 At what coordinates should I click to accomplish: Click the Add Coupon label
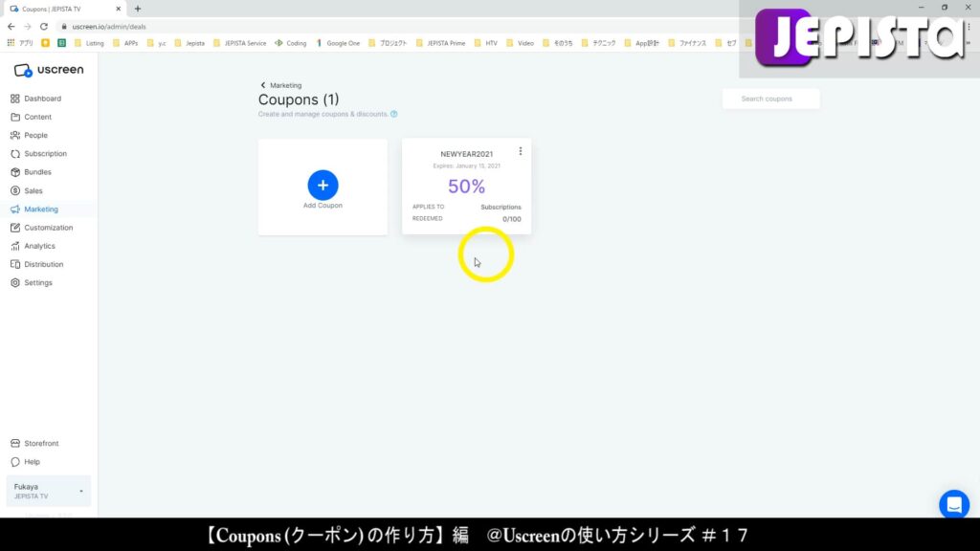323,206
